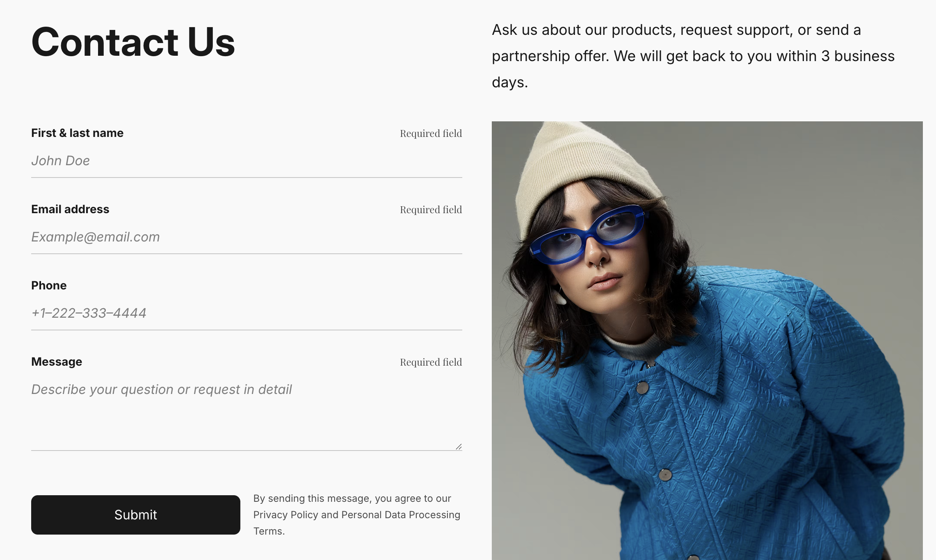
Task: Click the Personal Data Processing text
Action: [x=400, y=515]
